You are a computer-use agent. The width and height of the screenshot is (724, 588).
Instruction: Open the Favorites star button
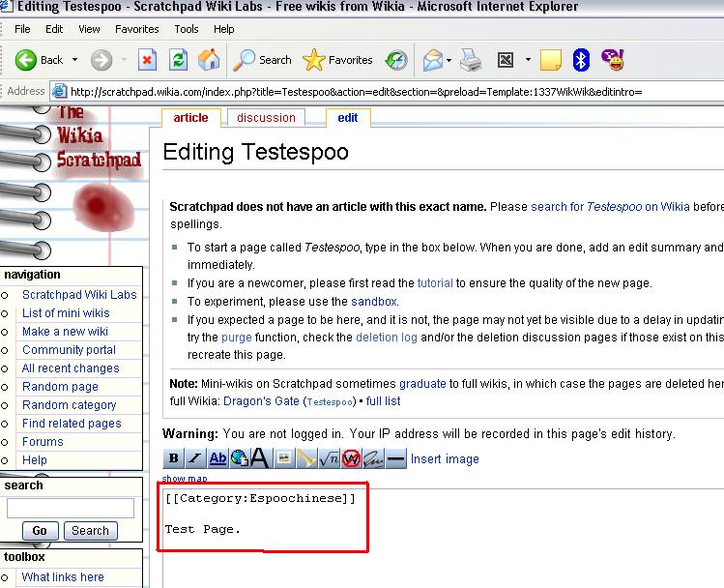[337, 60]
